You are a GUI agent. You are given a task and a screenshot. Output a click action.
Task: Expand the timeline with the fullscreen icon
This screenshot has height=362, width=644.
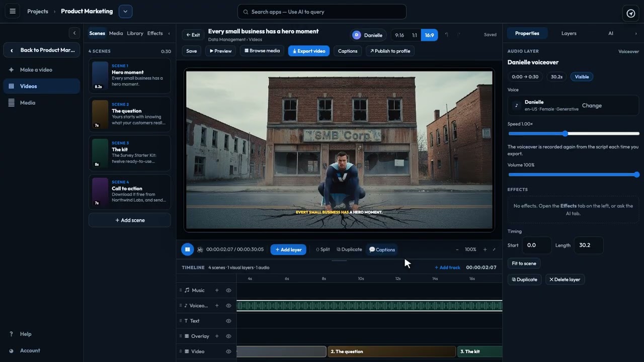tap(494, 249)
